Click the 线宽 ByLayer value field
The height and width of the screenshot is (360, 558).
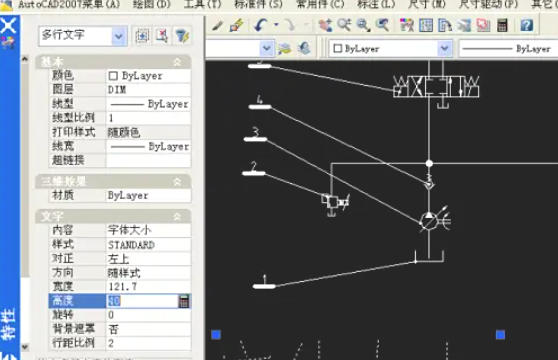(x=148, y=146)
